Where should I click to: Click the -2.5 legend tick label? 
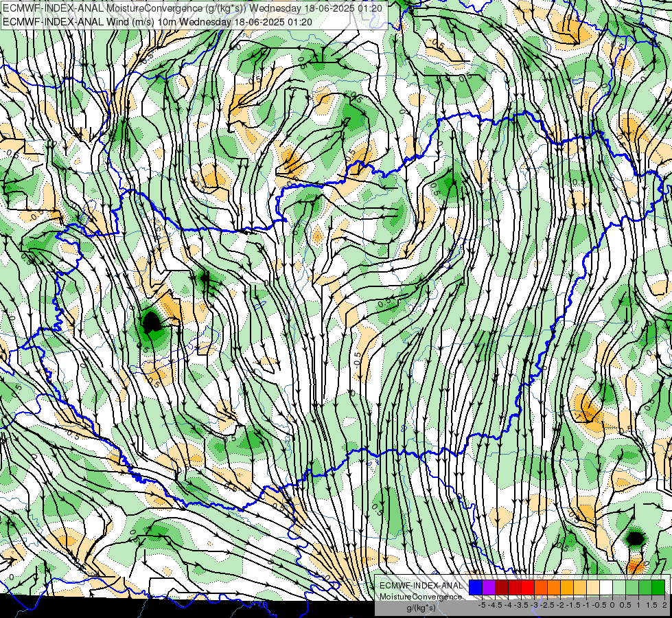coord(547,605)
